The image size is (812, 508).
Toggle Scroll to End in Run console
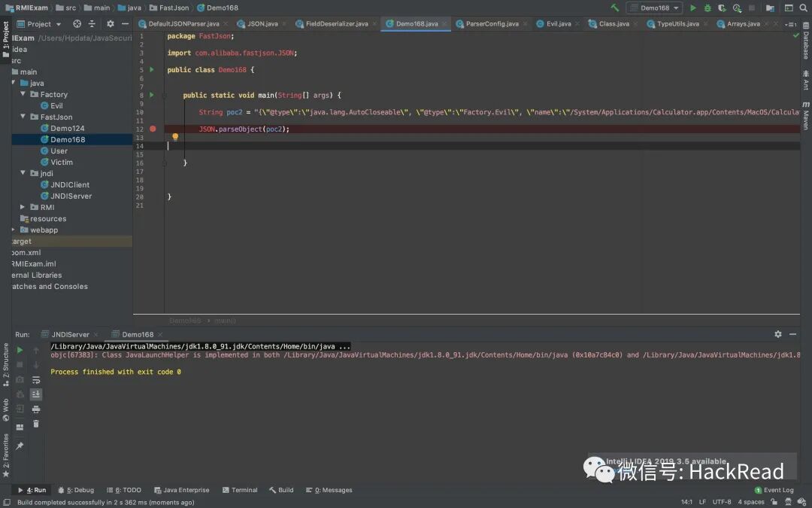tap(36, 394)
